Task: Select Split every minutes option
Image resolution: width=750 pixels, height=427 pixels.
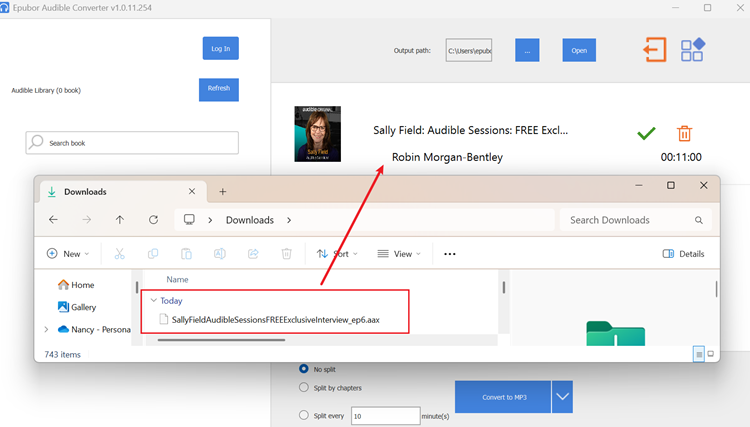Action: 303,415
